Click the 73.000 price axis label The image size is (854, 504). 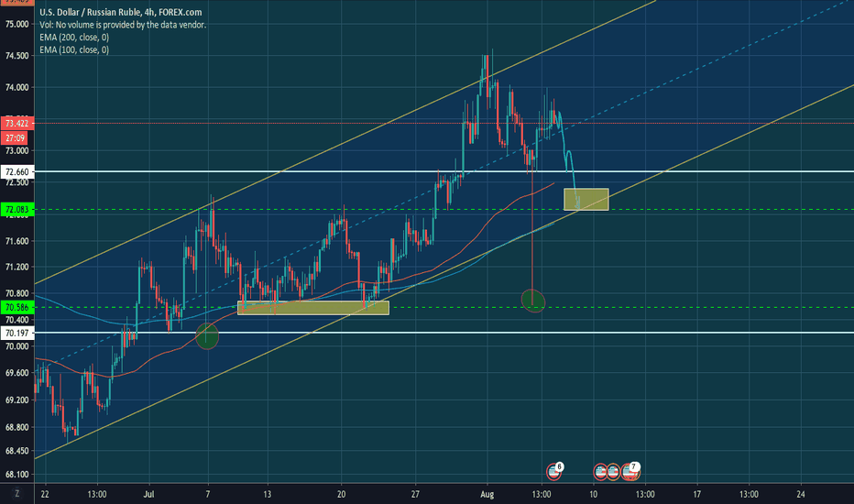(16, 150)
